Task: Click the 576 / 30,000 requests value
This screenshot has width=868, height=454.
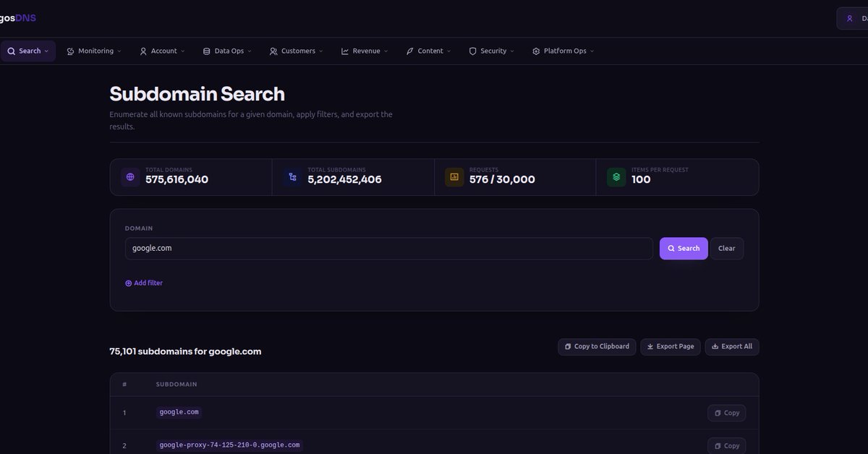Action: click(x=502, y=180)
